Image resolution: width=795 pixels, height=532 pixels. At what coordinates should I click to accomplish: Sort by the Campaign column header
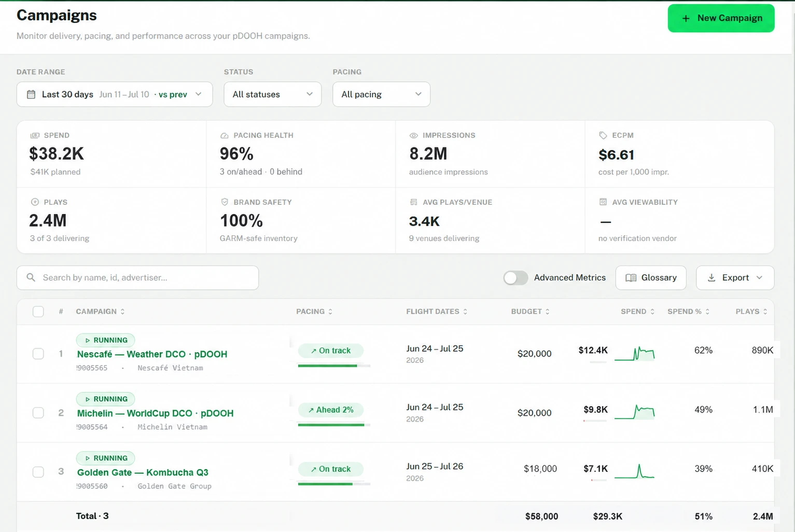tap(101, 312)
